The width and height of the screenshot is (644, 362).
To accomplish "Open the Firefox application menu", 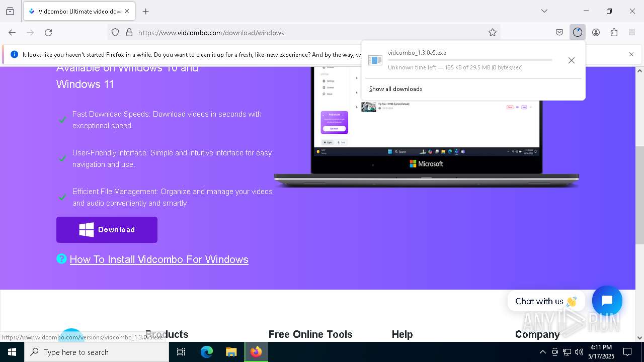I will click(x=632, y=33).
